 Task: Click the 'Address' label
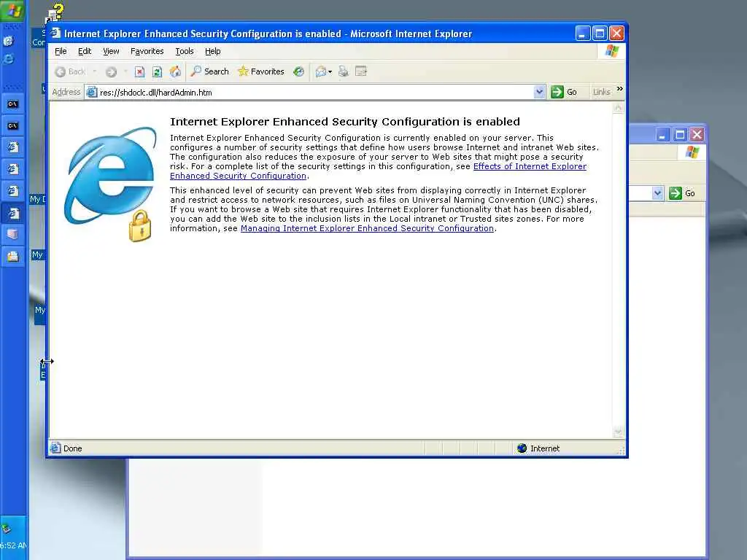[66, 92]
